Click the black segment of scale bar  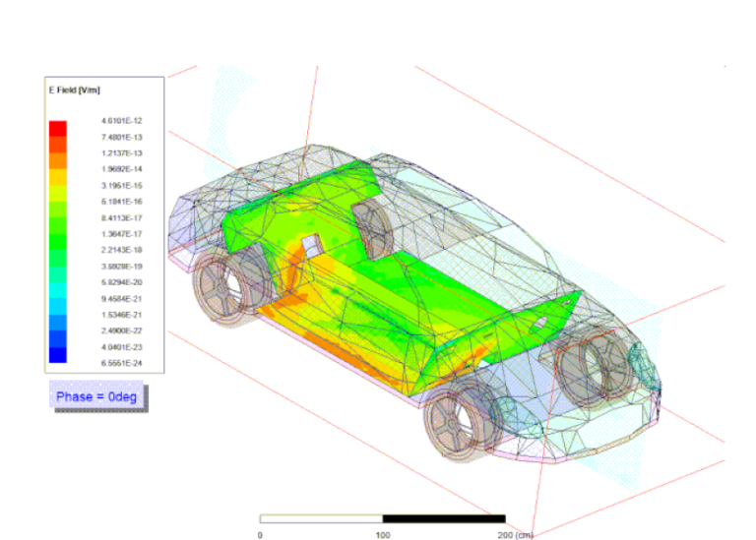pos(443,517)
